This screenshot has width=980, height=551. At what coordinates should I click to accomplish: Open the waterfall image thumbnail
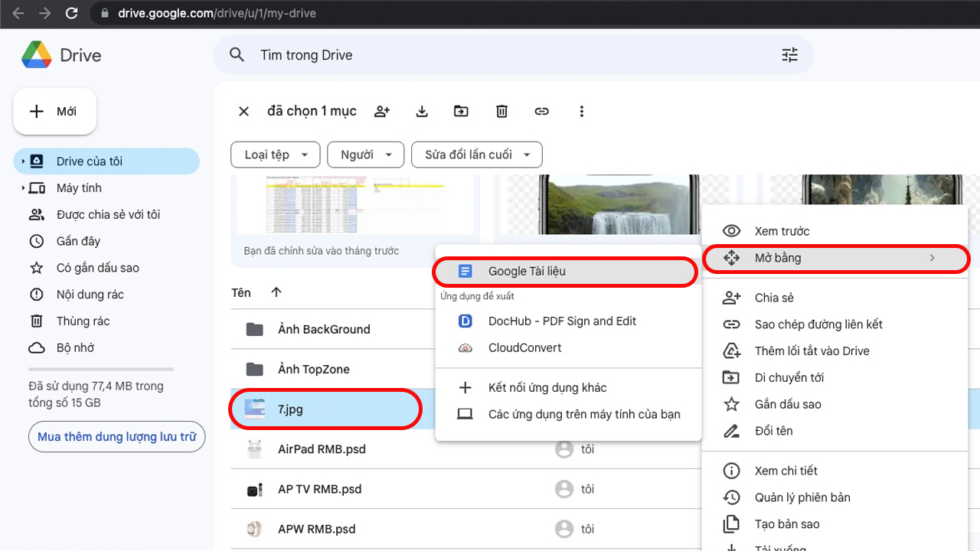pyautogui.click(x=619, y=205)
